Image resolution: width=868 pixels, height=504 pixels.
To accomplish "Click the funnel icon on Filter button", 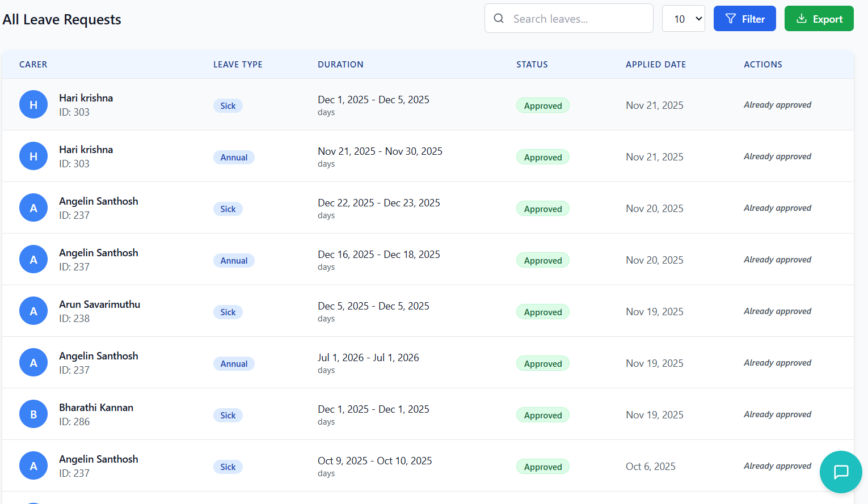I will [x=731, y=19].
